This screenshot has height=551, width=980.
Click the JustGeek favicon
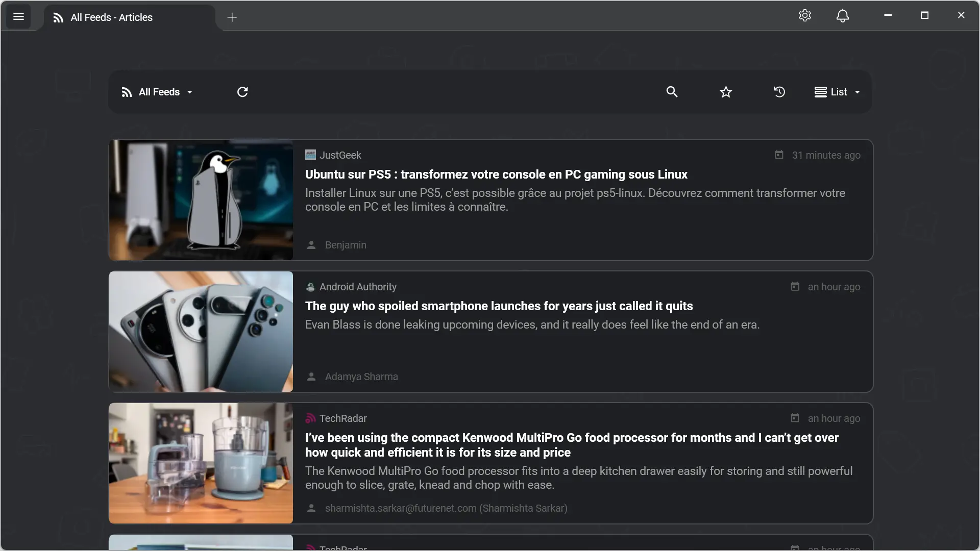click(310, 155)
